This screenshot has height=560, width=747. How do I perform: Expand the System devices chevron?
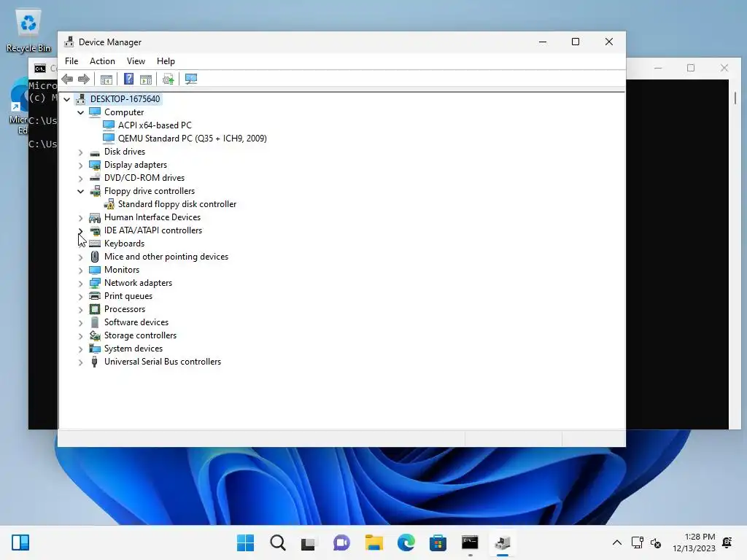pos(80,349)
